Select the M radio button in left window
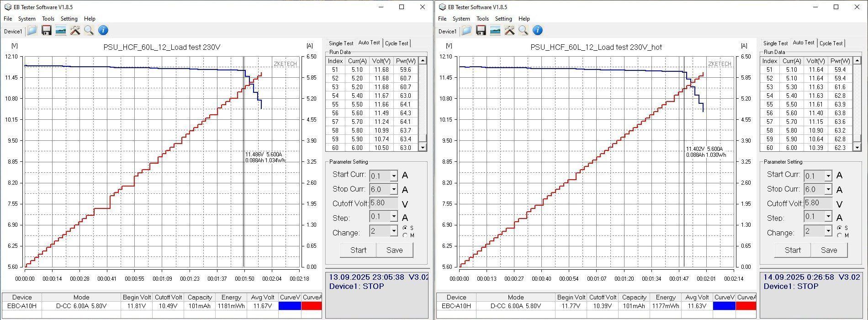Screen dimensions: 868x320 tap(405, 235)
